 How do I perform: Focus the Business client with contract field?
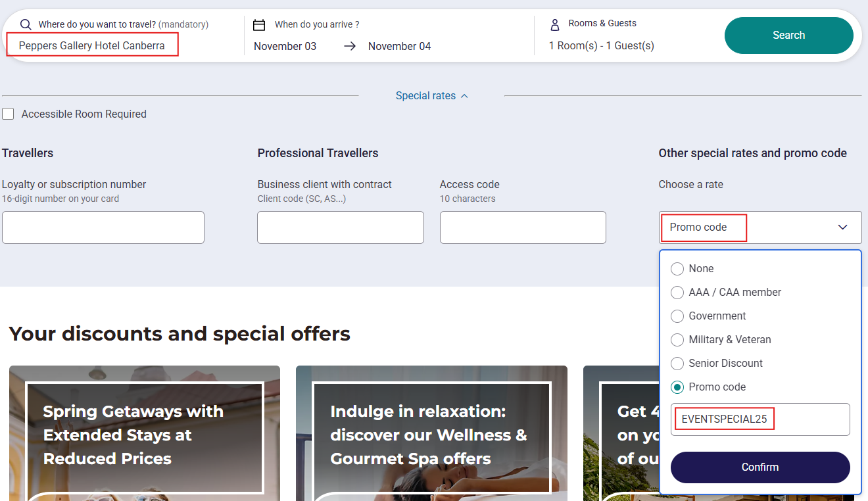(x=341, y=227)
